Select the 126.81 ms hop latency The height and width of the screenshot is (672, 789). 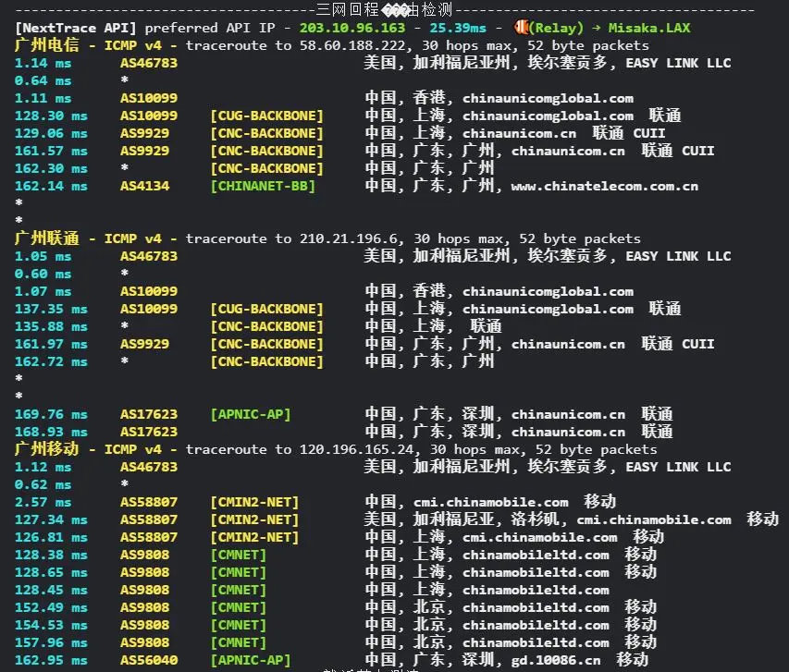[x=51, y=537]
